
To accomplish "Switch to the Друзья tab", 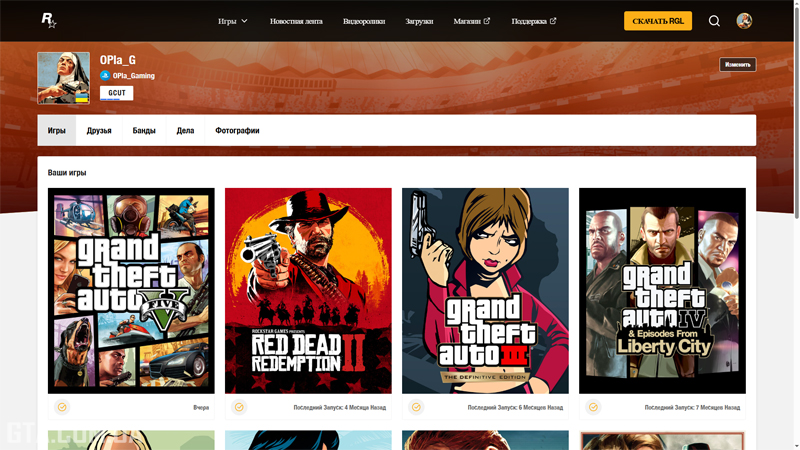I will pos(99,131).
